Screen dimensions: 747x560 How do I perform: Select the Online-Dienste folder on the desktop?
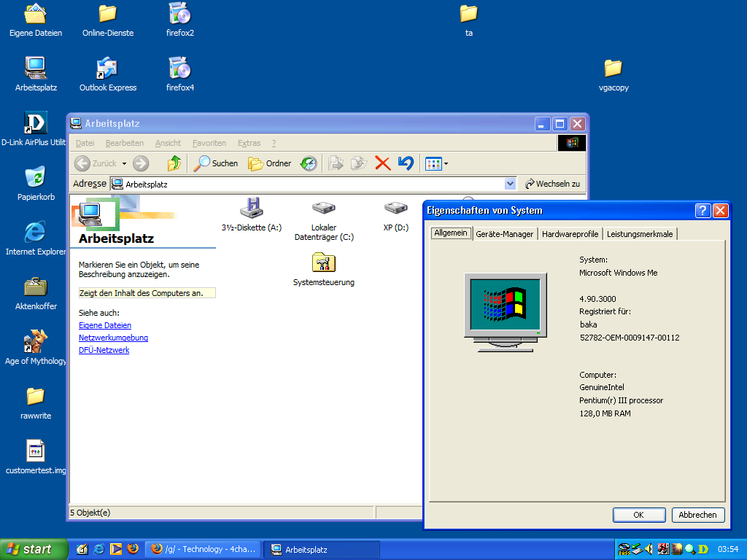click(x=108, y=20)
